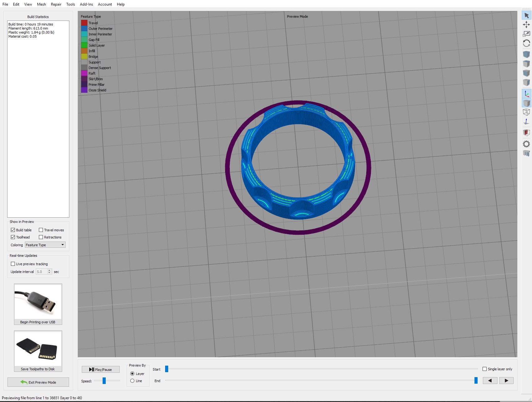
Task: Open the Add-Ins menu
Action: tap(86, 4)
